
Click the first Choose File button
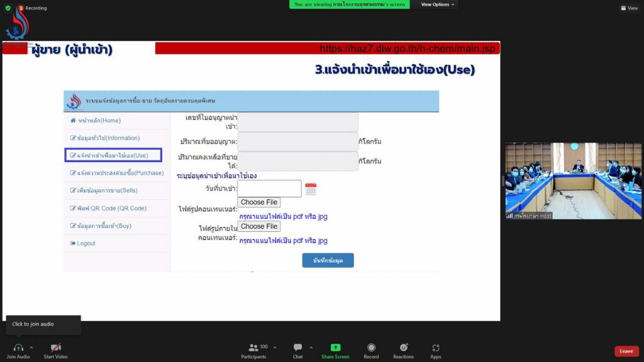[x=258, y=202]
